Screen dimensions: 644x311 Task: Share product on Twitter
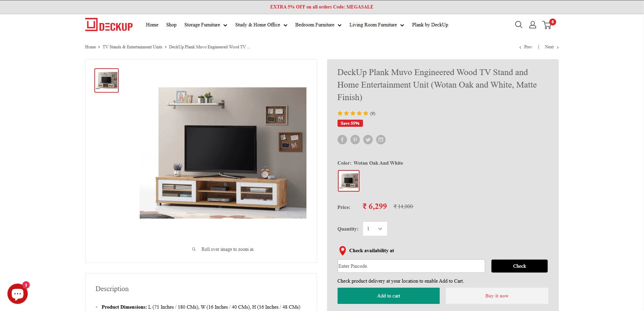coord(368,140)
